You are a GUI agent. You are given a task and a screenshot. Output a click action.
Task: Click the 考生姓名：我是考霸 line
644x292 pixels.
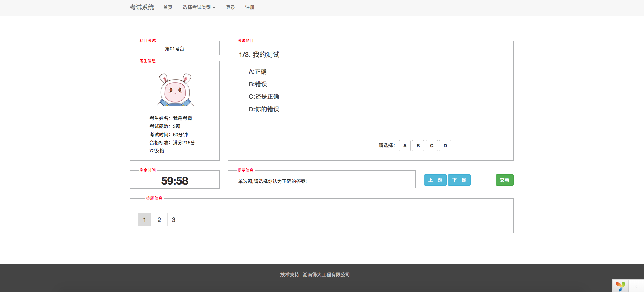point(171,118)
